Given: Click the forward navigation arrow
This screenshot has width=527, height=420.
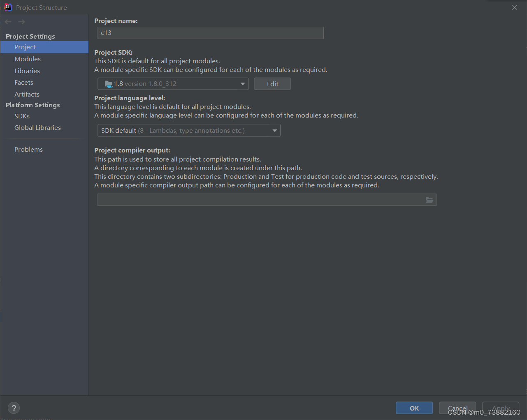Looking at the screenshot, I should pyautogui.click(x=21, y=22).
